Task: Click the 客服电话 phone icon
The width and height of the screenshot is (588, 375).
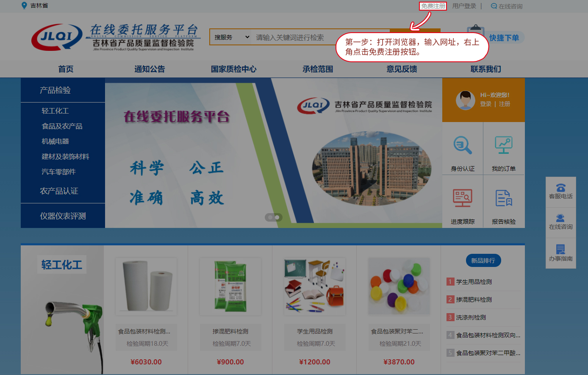Action: [x=560, y=188]
